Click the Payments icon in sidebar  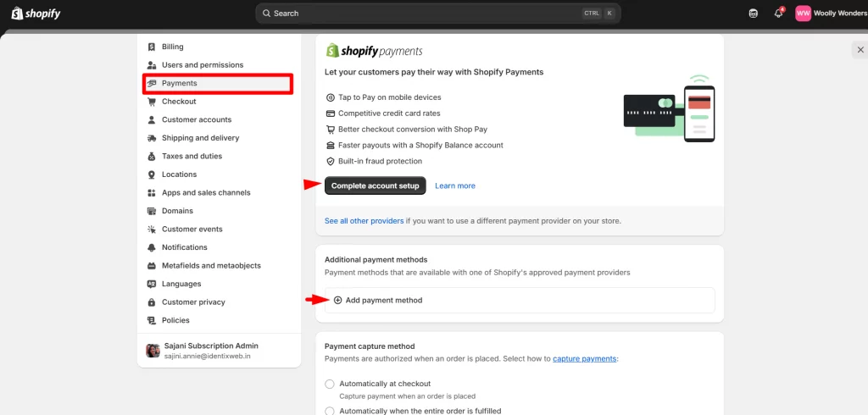click(x=151, y=84)
